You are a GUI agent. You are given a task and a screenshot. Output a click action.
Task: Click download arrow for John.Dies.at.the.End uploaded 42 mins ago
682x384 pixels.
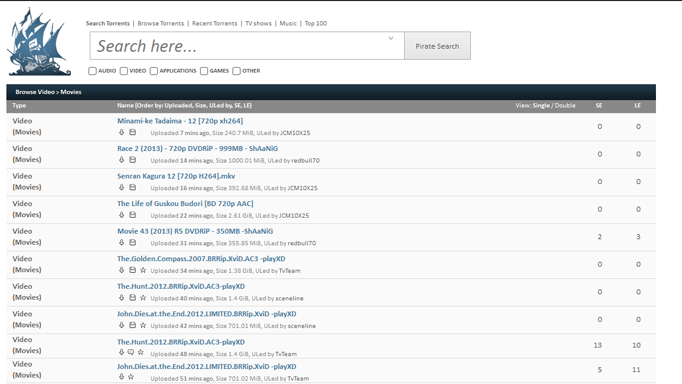coord(121,325)
